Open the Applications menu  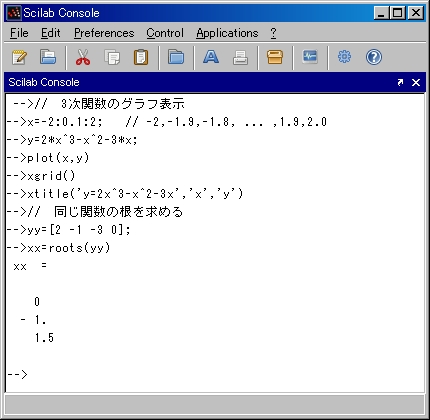(x=227, y=33)
